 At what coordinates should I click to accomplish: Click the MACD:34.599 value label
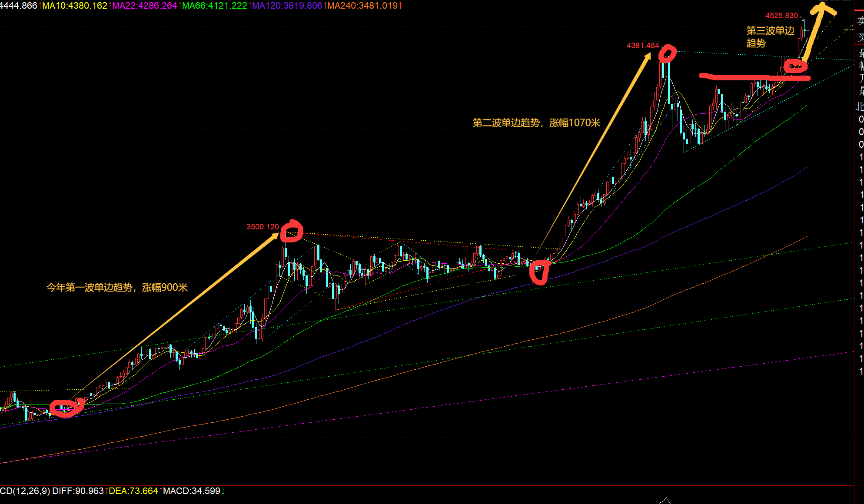[192, 491]
